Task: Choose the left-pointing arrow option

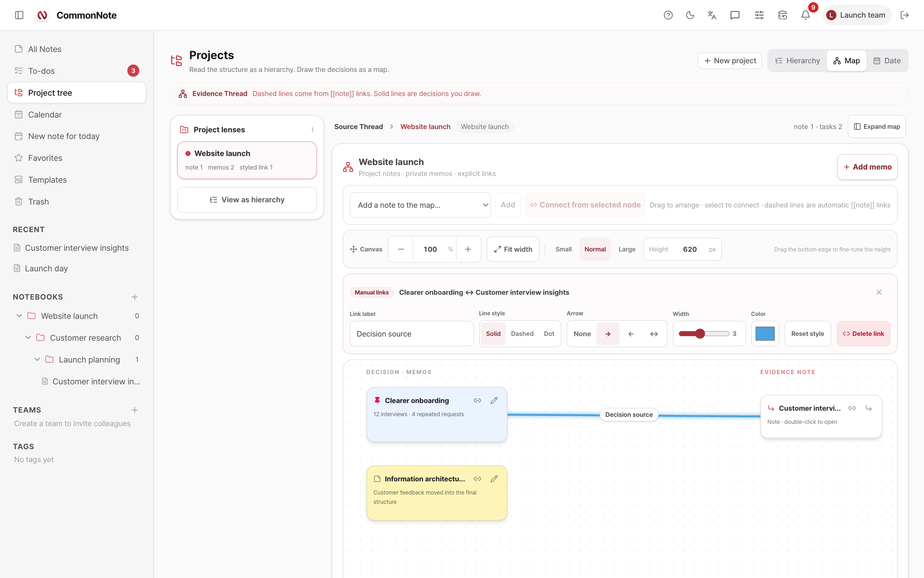Action: click(x=631, y=334)
